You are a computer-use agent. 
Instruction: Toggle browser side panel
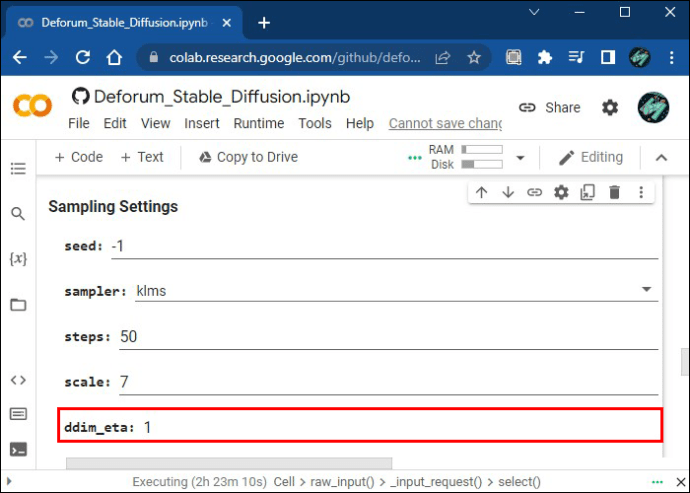click(608, 57)
